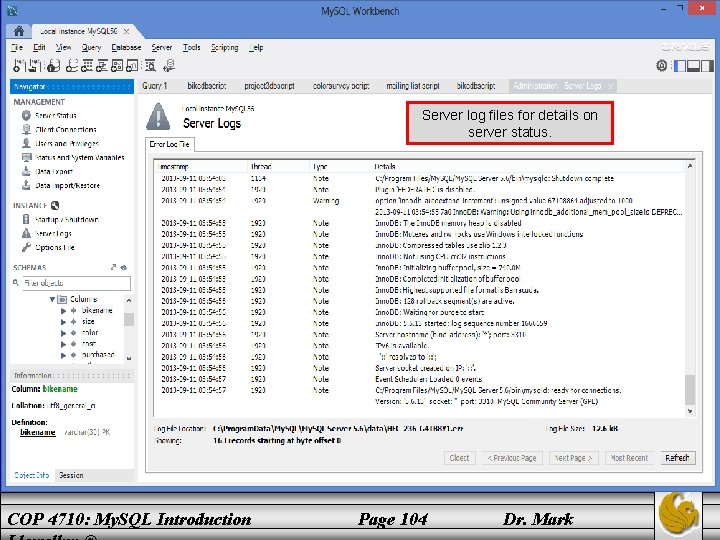The height and width of the screenshot is (540, 720).
Task: Open the Scripting menu
Action: 225,47
